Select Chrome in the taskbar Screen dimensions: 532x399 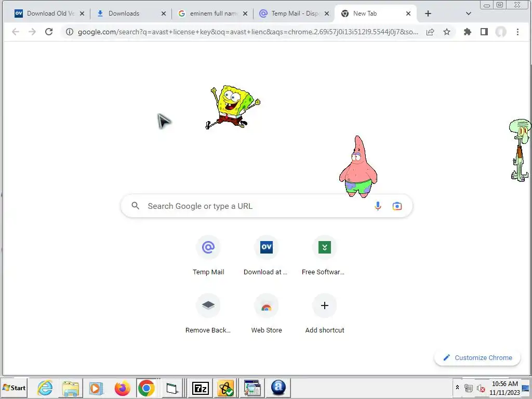click(x=146, y=388)
